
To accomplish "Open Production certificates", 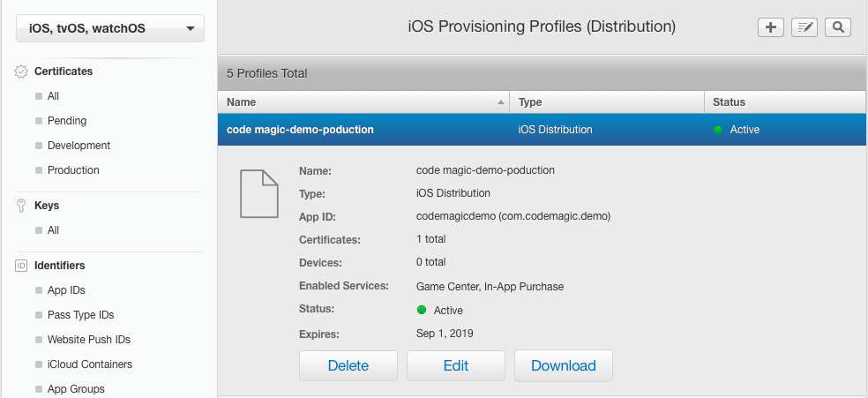I will (73, 170).
